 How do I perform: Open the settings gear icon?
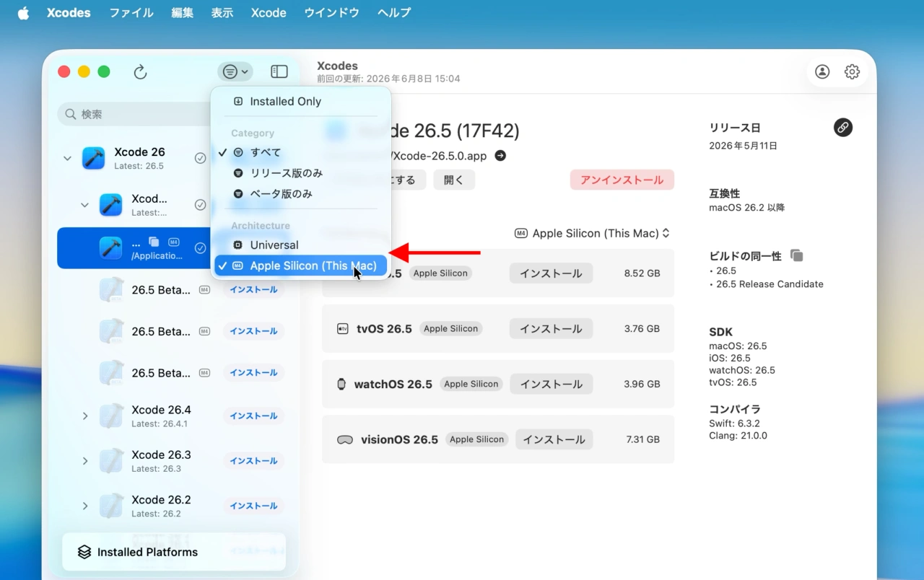[x=853, y=71]
